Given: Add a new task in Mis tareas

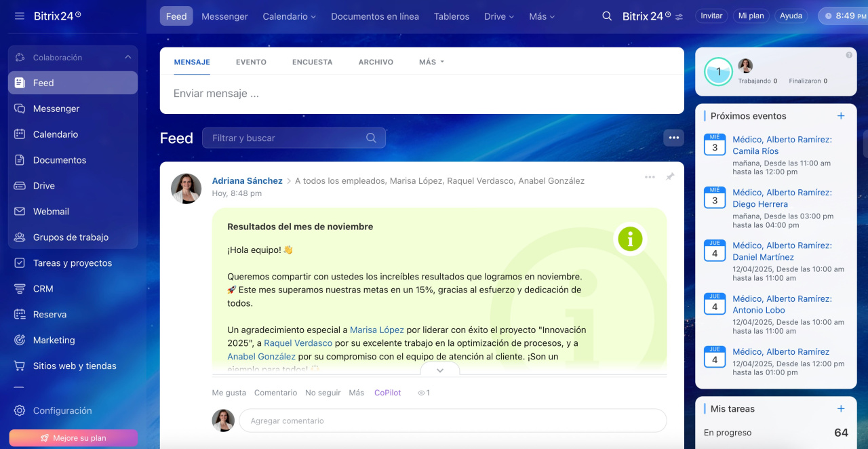Looking at the screenshot, I should click(x=841, y=409).
